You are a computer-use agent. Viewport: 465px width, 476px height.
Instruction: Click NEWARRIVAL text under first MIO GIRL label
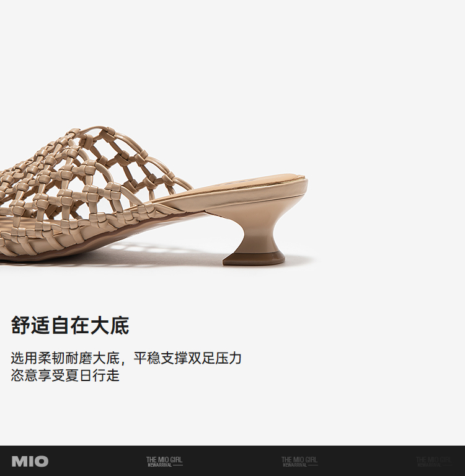[x=160, y=465]
